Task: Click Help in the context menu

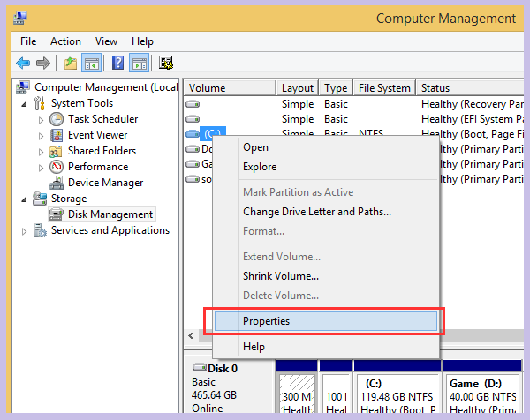Action: pyautogui.click(x=325, y=347)
